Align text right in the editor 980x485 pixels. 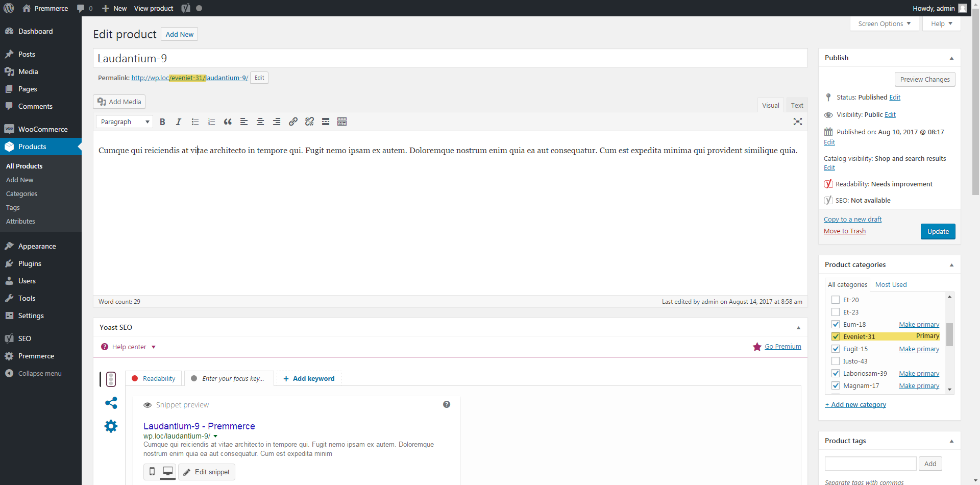click(x=277, y=122)
